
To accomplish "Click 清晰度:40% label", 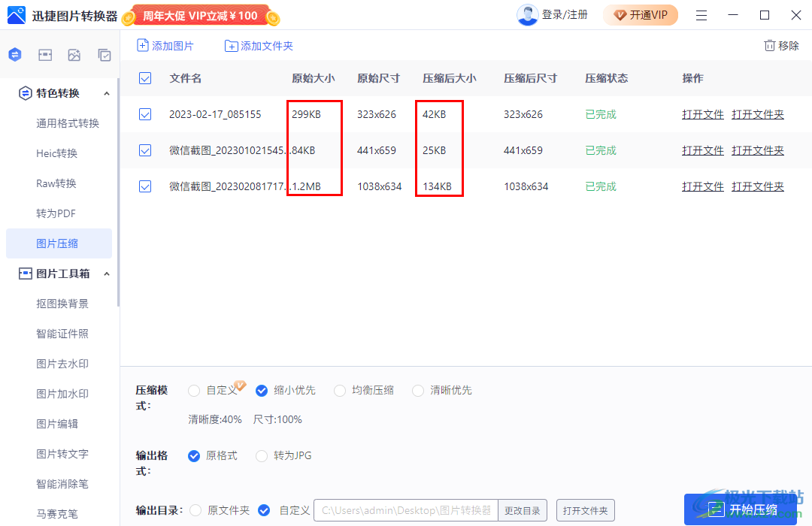I will click(215, 419).
